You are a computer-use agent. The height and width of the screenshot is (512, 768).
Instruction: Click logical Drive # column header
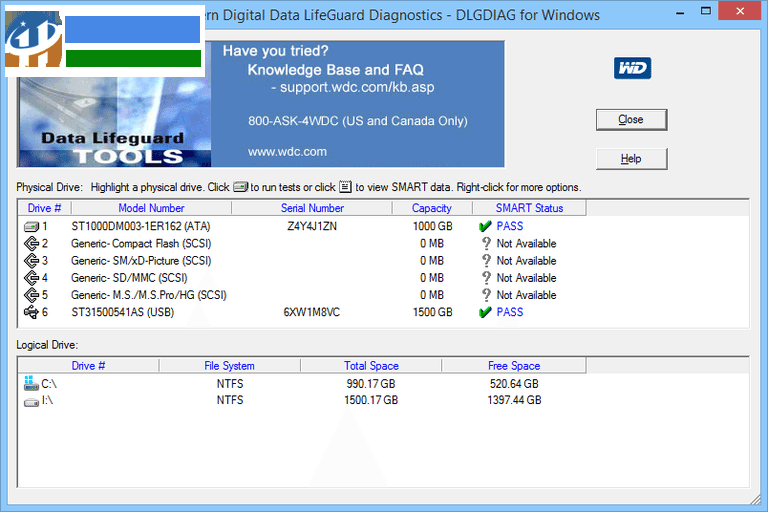(x=88, y=366)
